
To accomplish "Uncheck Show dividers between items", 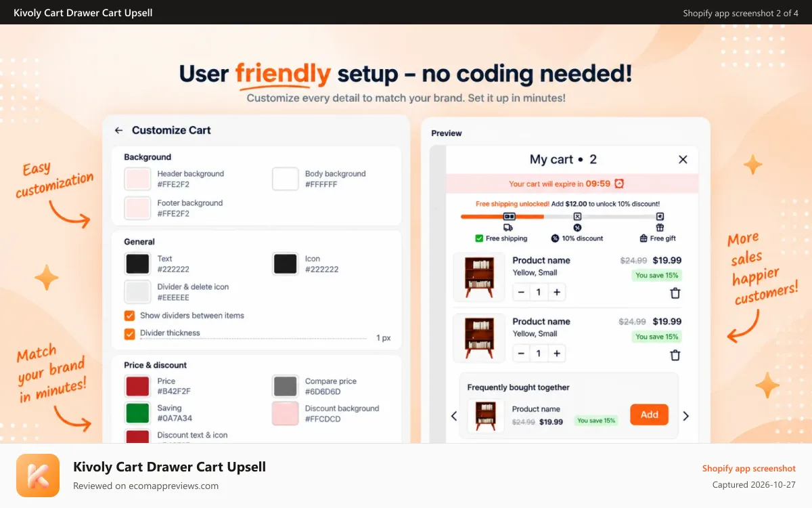I will point(129,316).
